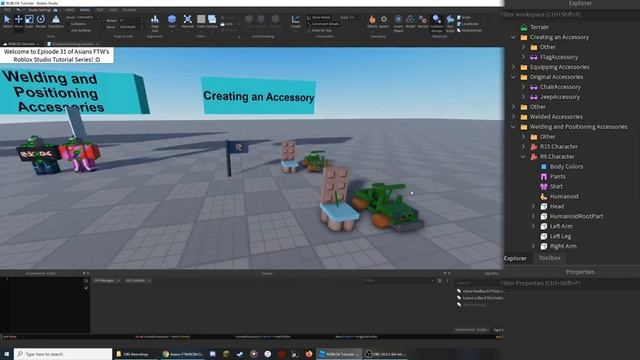Insert a new LocalScript
Viewport: 640px width, 360px height.
click(467, 24)
